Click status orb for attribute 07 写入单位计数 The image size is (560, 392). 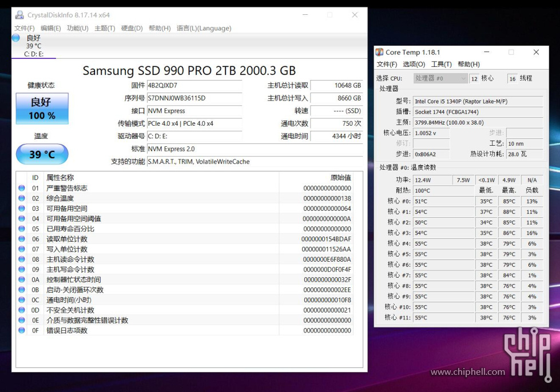pyautogui.click(x=22, y=249)
